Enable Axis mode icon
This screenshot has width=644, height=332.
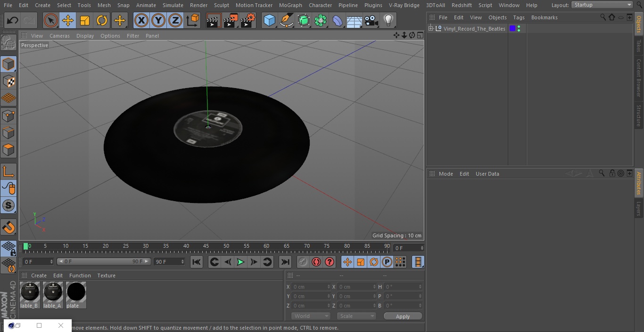[8, 171]
